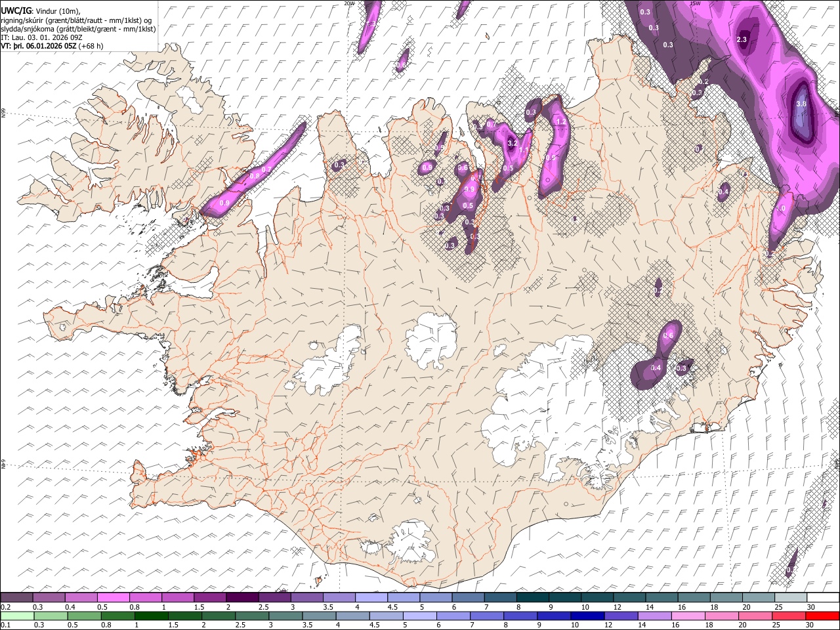Click the 3.8 precipitation peak label
The width and height of the screenshot is (840, 630).
click(801, 104)
